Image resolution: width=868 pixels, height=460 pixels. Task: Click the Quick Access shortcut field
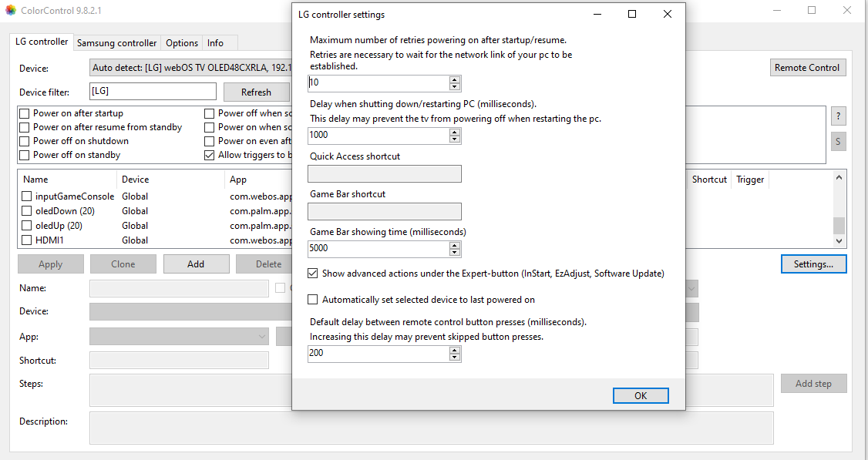385,174
